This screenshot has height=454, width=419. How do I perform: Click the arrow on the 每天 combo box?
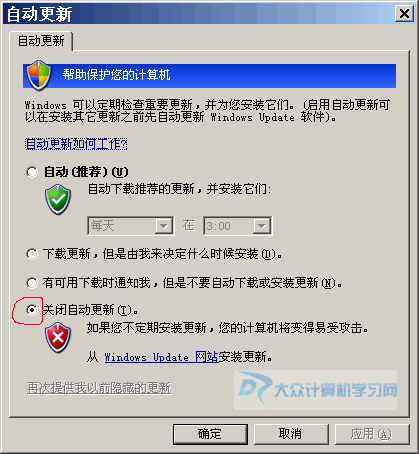coord(164,226)
